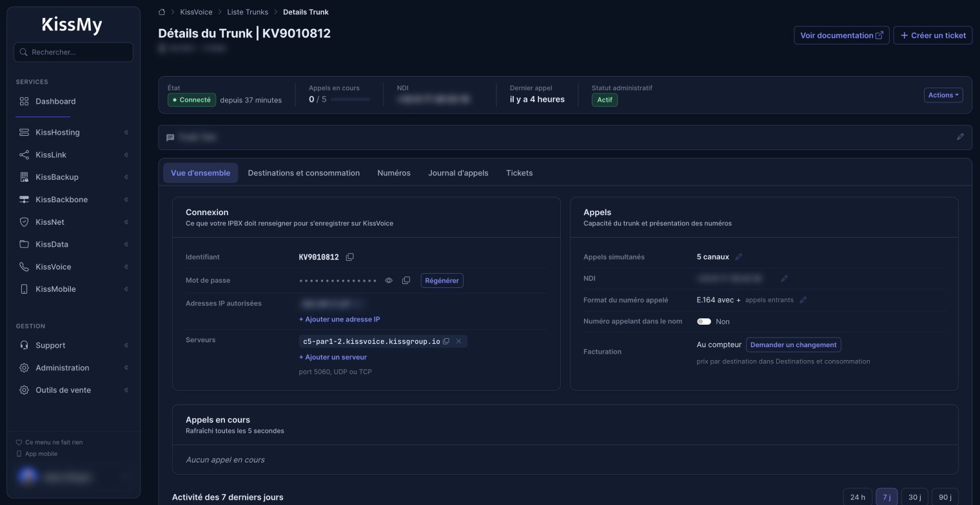The height and width of the screenshot is (505, 980).
Task: Edit the simultaneous calls channel count
Action: (739, 257)
